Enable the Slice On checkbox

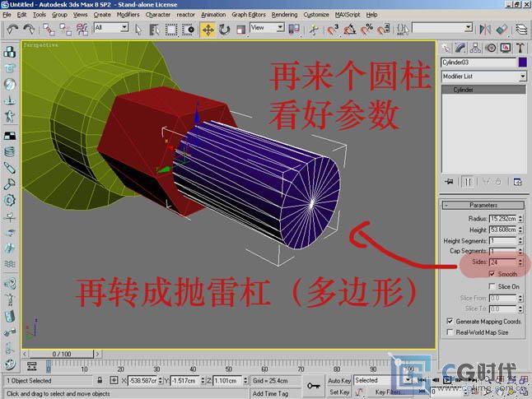(492, 286)
